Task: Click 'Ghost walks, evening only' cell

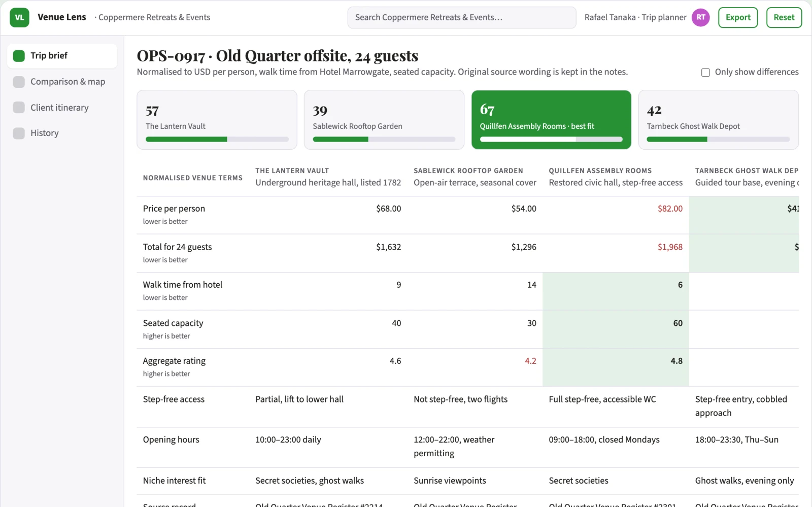Action: (x=745, y=481)
